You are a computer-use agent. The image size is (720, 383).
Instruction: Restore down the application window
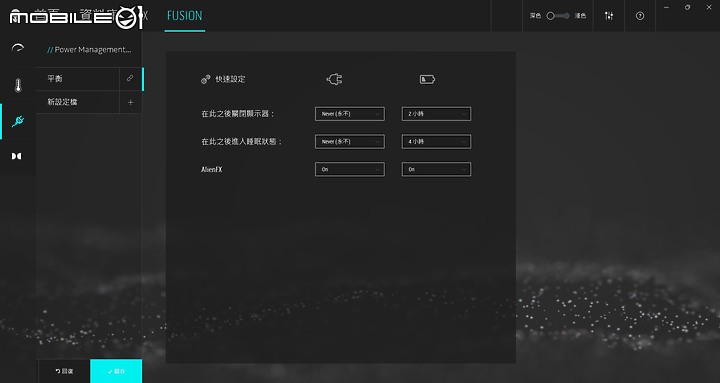point(687,7)
